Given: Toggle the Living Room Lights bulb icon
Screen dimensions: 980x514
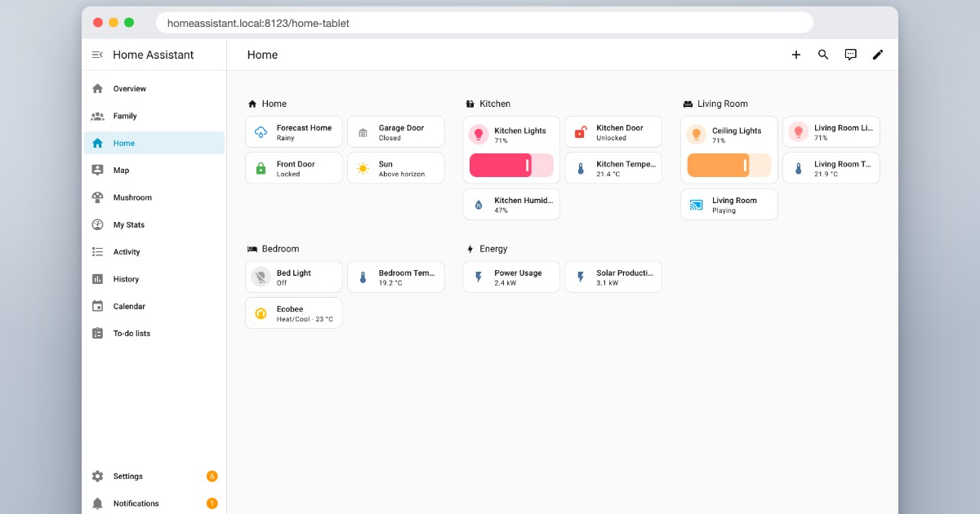Looking at the screenshot, I should pos(798,132).
